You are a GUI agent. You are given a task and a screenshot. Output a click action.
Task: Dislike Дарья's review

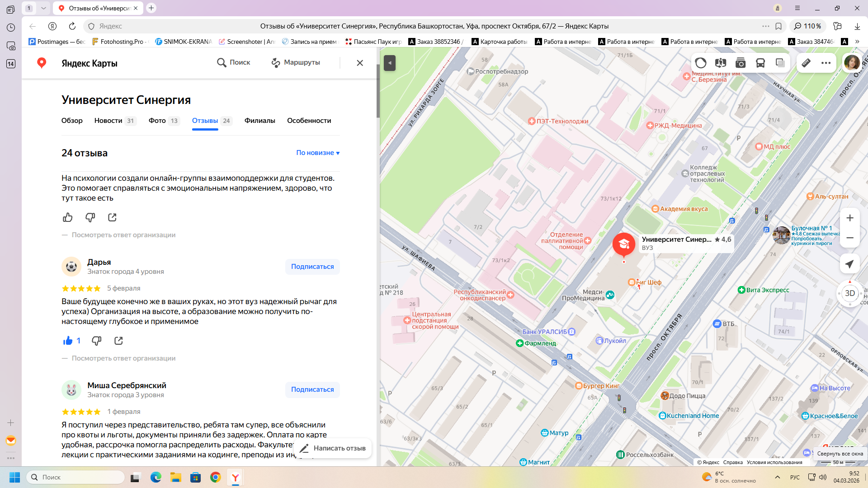point(96,341)
